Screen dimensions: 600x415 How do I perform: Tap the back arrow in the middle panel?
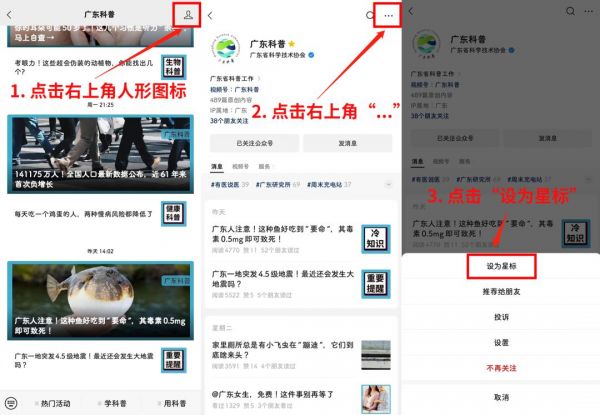(x=210, y=16)
